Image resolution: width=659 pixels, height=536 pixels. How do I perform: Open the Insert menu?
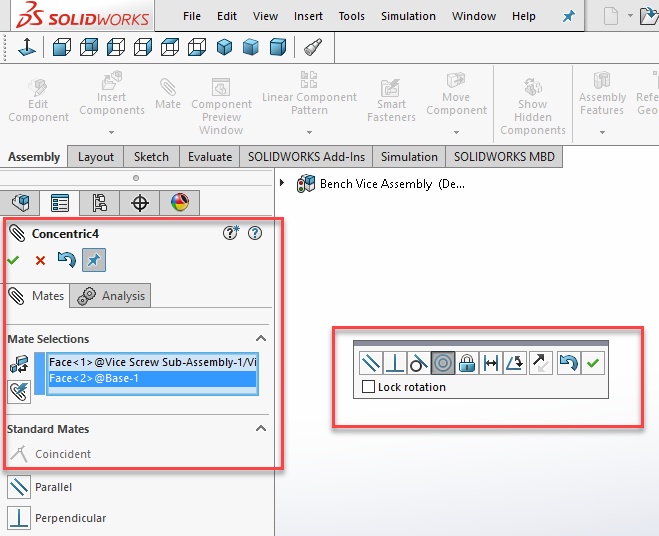(308, 16)
